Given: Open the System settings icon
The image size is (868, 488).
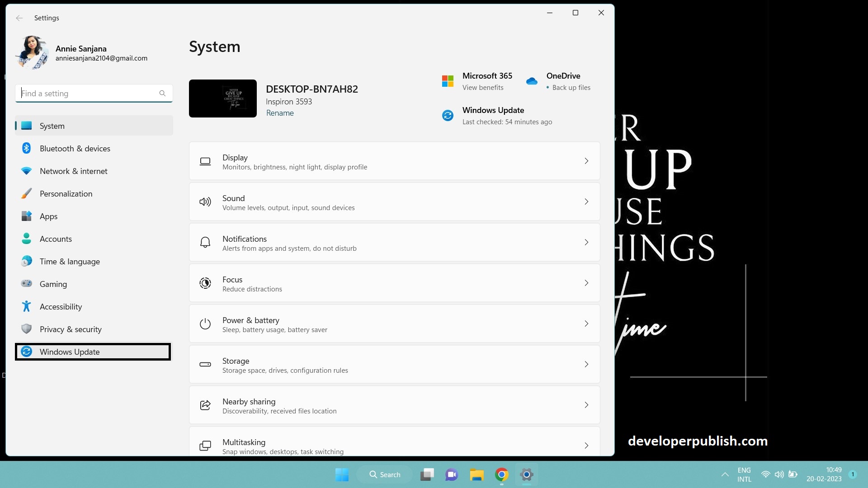Looking at the screenshot, I should (27, 126).
